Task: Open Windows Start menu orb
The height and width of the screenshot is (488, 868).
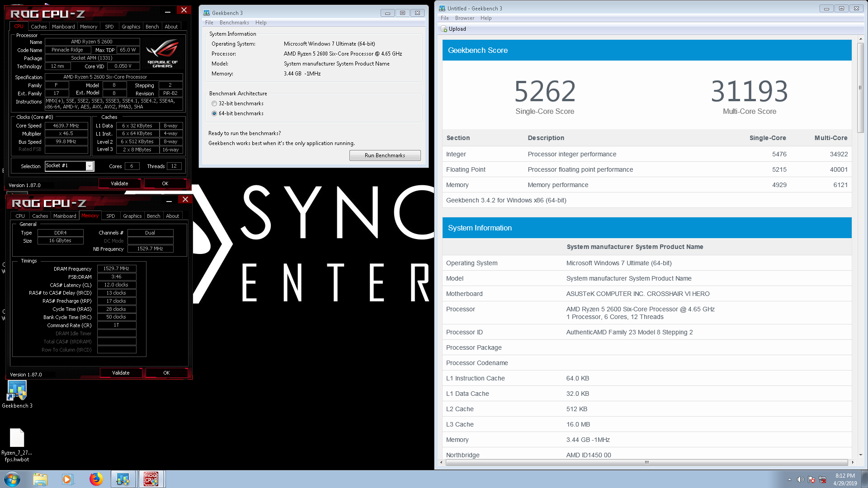Action: 12,479
